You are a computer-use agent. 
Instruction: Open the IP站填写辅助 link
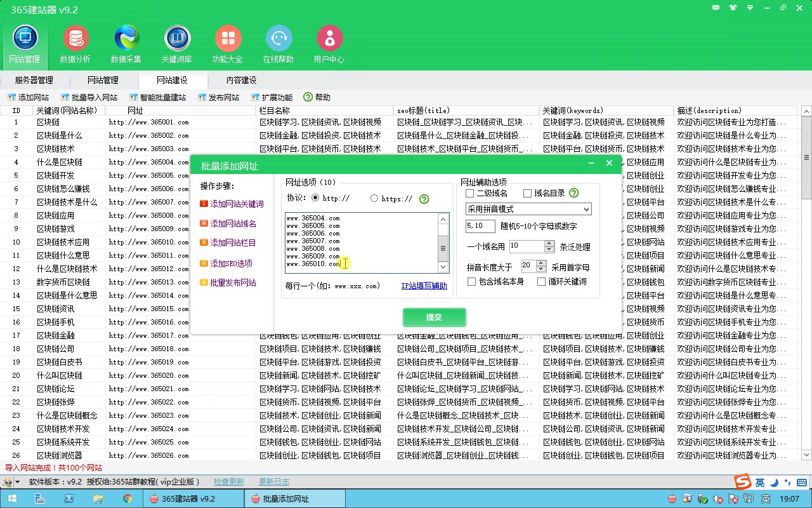(x=424, y=286)
